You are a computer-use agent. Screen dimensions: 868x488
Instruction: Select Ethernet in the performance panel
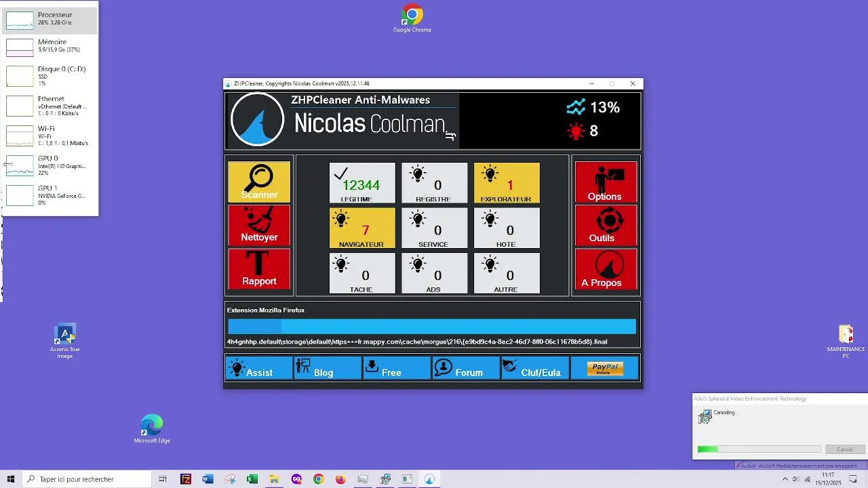tap(50, 106)
